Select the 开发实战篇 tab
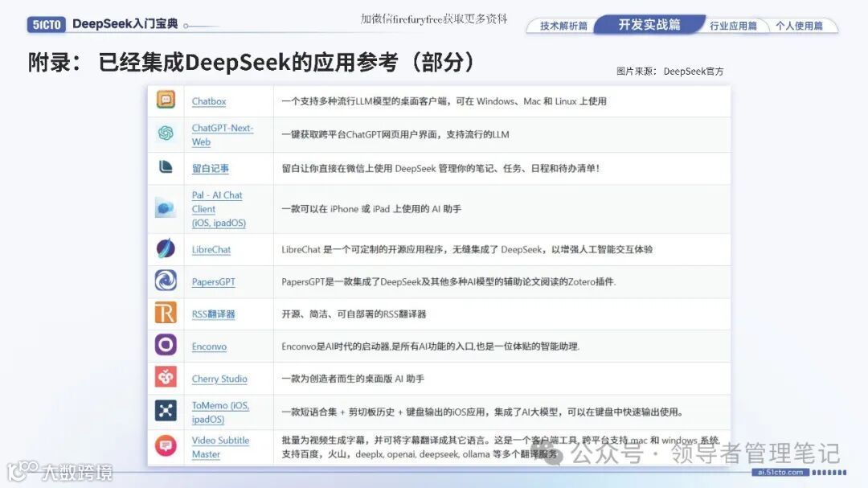Screen dimensions: 868x488 click(x=649, y=24)
